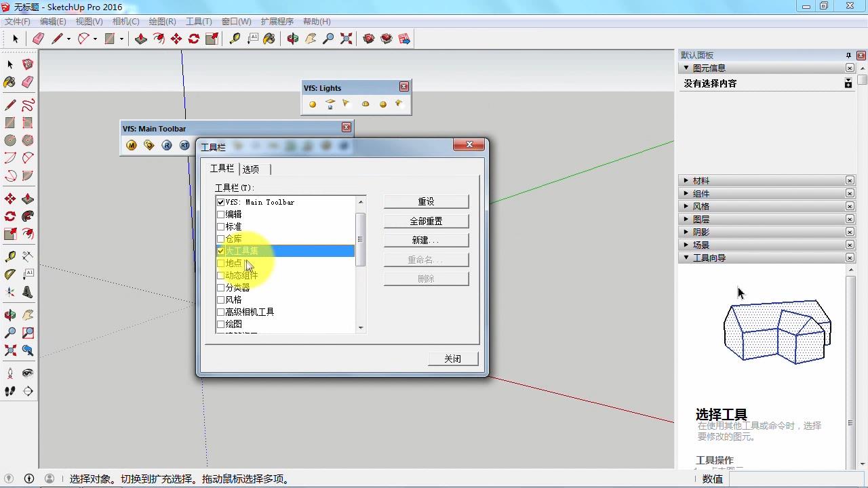Close the 材料 panel with its X

pyautogui.click(x=850, y=180)
